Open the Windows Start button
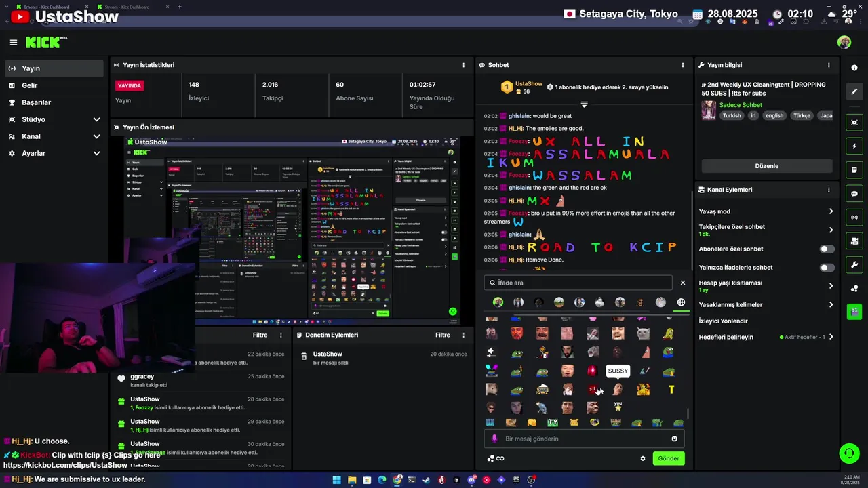The width and height of the screenshot is (868, 488). click(336, 480)
